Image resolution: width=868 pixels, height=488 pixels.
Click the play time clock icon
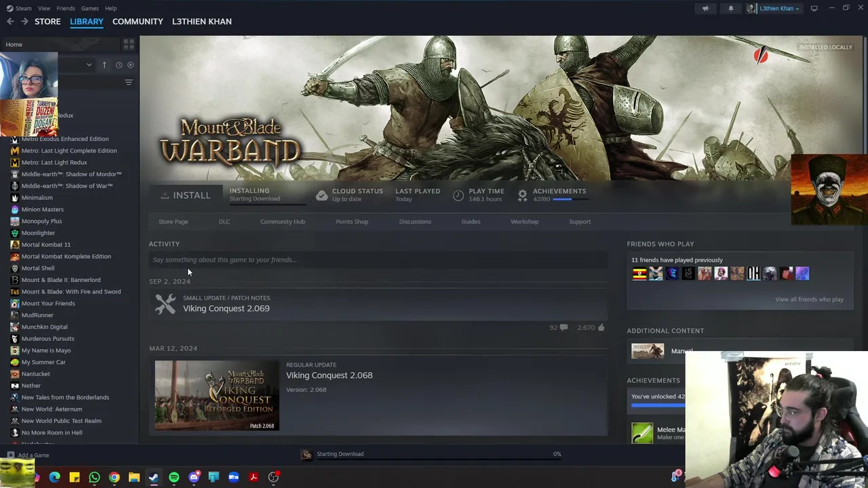[x=458, y=195]
